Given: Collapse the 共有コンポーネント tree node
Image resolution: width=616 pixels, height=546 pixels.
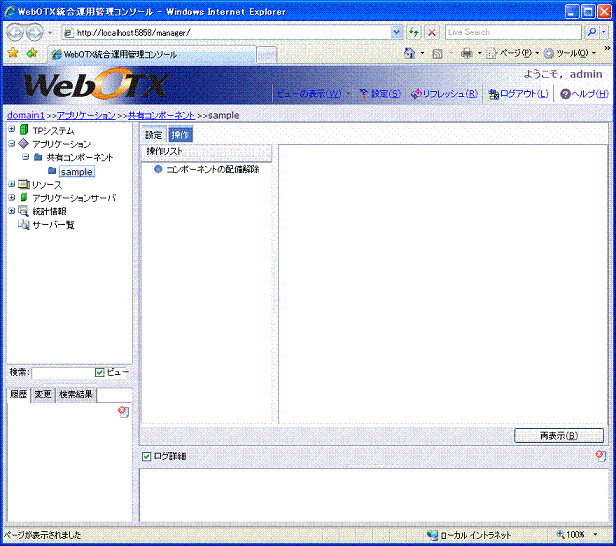Looking at the screenshot, I should (26, 157).
